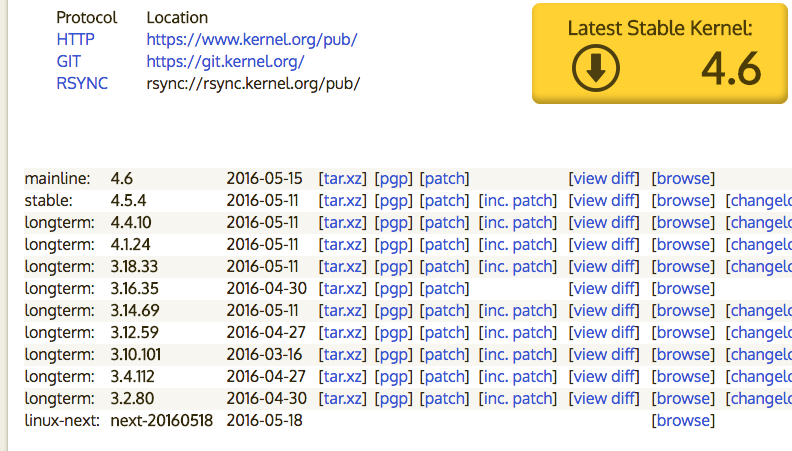
Task: Open patch for longterm 3.16.35
Action: [x=444, y=288]
